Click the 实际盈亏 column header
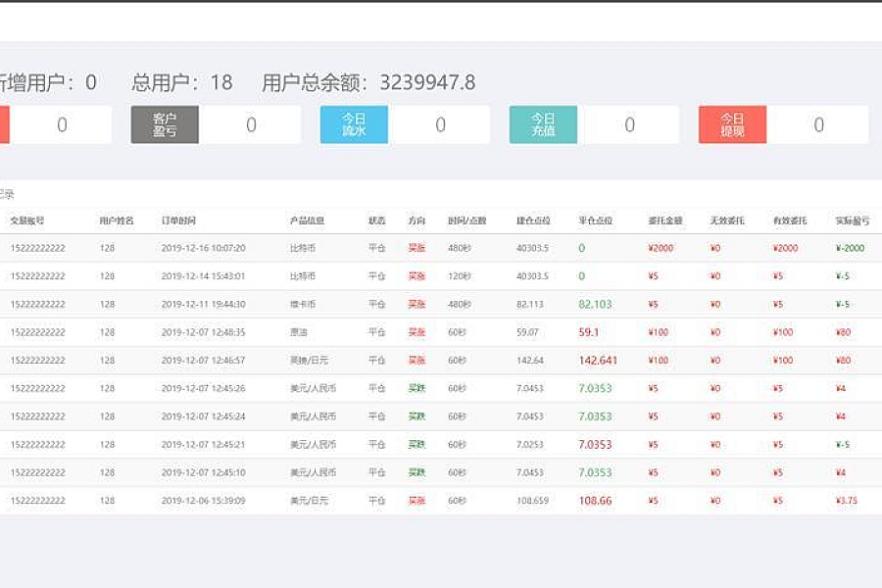 [x=853, y=220]
